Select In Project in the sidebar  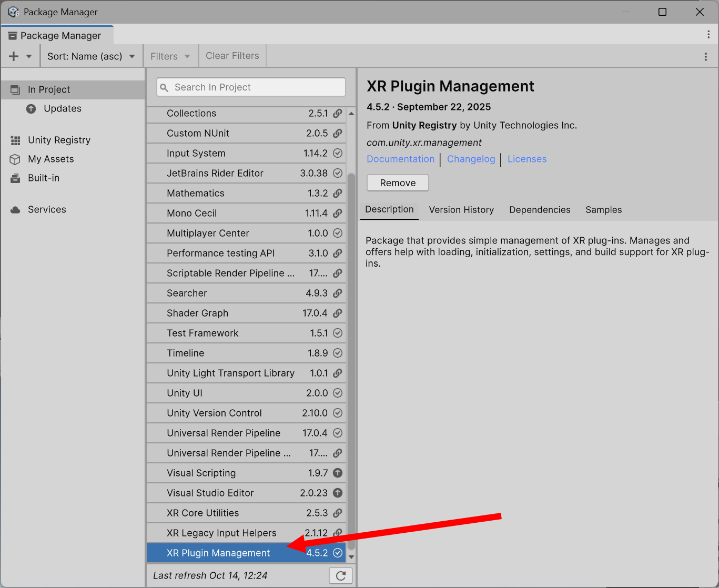point(73,89)
